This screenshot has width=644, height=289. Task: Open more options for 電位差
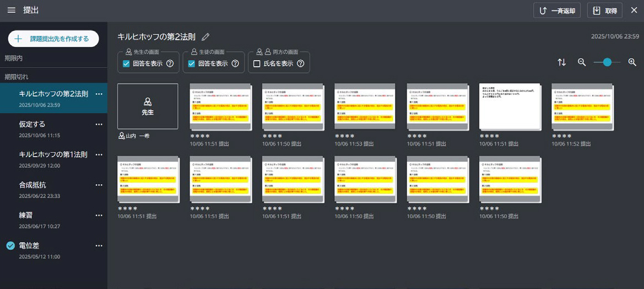[x=99, y=246]
